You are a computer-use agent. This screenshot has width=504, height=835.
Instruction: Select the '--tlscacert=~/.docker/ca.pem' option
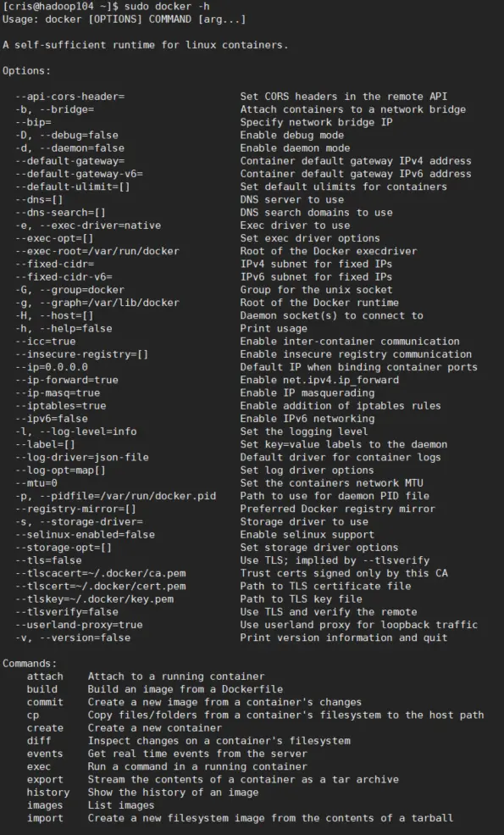(100, 573)
